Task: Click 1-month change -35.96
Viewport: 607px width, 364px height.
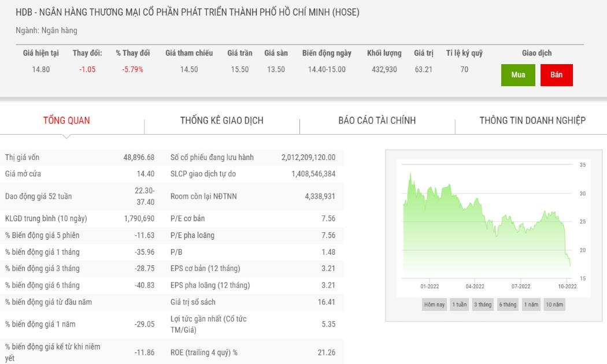Action: point(145,252)
